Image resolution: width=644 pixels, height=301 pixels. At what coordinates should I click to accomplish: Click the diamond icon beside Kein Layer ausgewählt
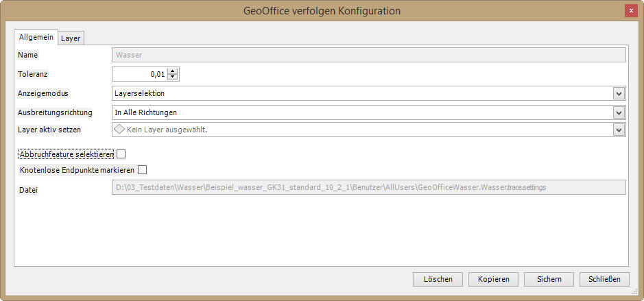(x=119, y=130)
